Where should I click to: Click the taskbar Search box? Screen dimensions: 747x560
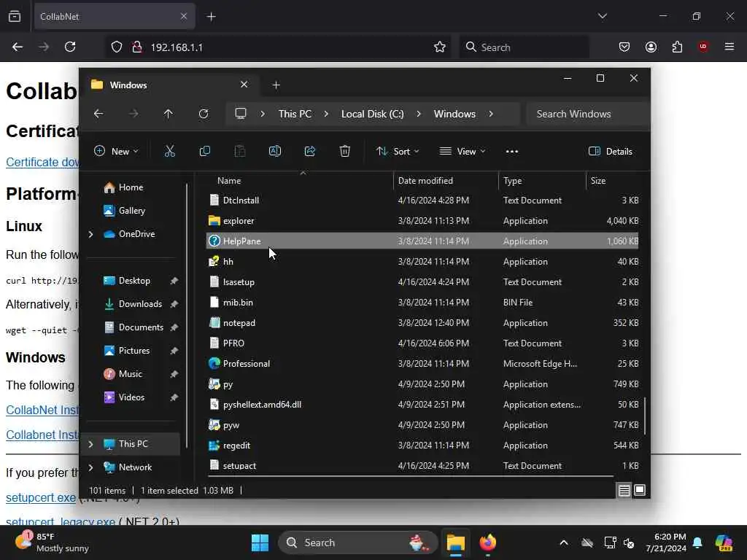click(357, 542)
